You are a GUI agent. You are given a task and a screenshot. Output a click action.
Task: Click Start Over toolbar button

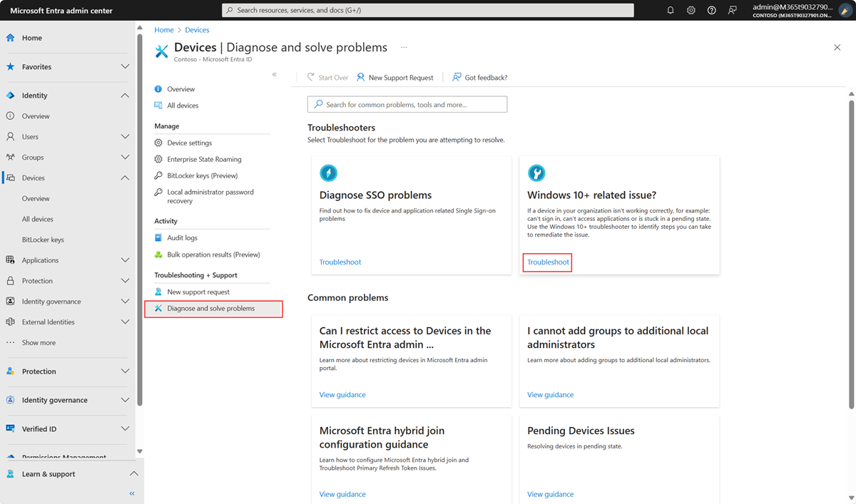pyautogui.click(x=327, y=77)
